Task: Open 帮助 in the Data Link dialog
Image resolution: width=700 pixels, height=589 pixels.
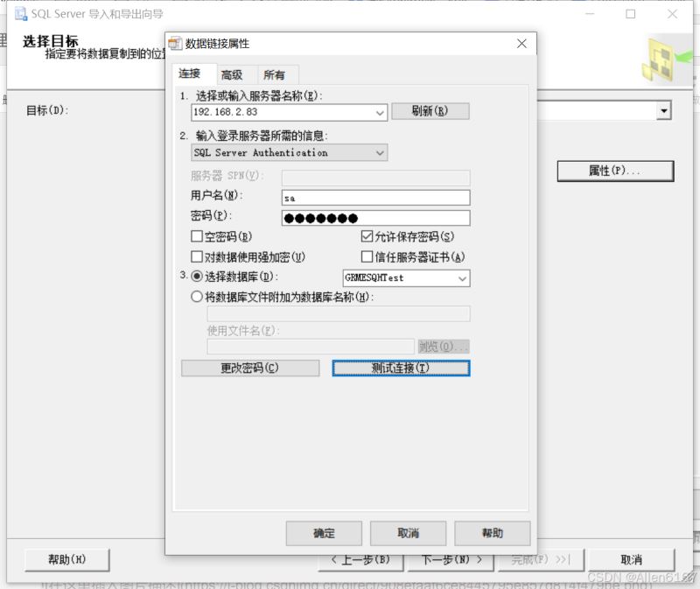Action: pos(493,533)
